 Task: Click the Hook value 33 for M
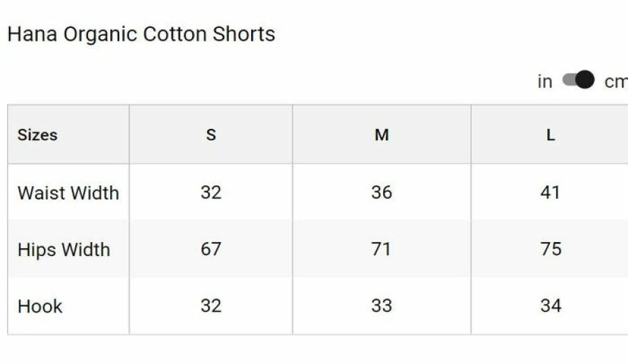point(382,306)
